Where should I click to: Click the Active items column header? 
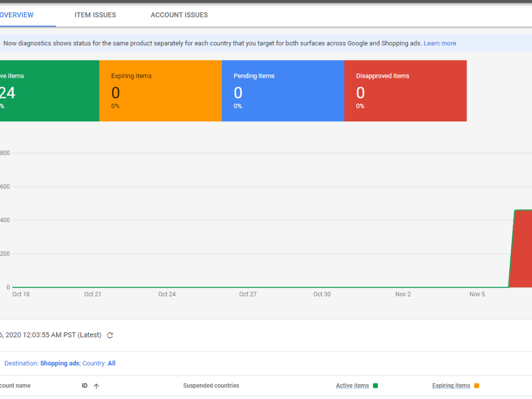[x=352, y=386]
